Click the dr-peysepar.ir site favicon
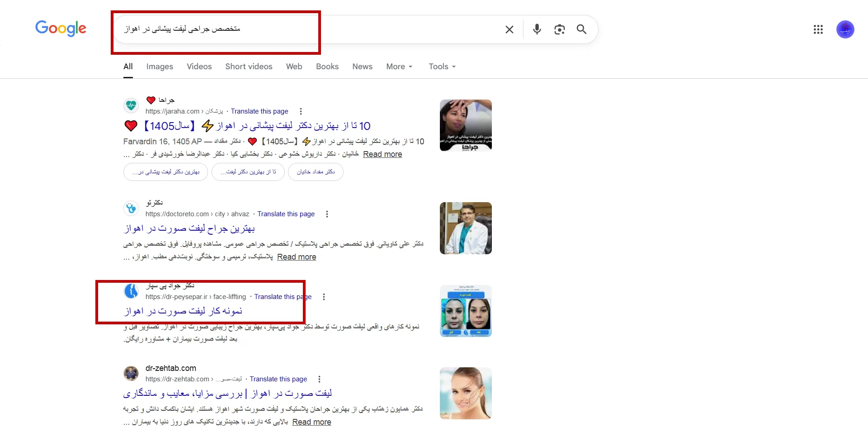Viewport: 868px width, 432px height. click(x=131, y=291)
